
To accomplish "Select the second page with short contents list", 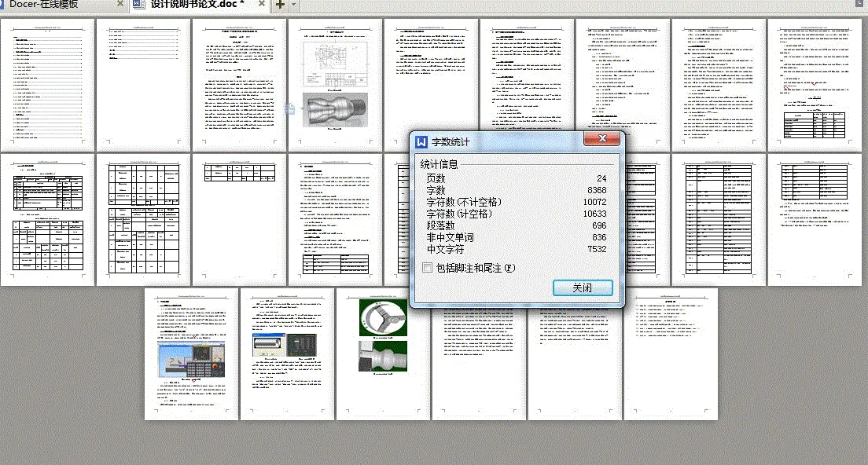I will click(143, 85).
